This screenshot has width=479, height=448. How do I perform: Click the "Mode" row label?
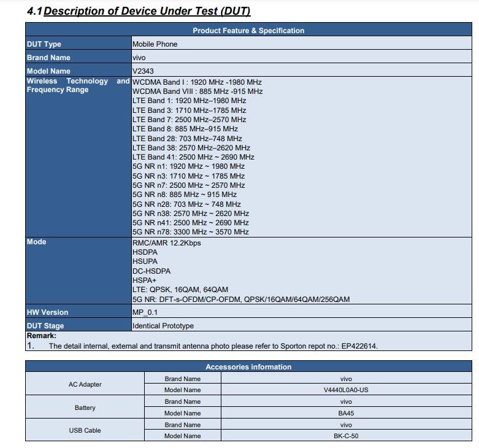36,242
